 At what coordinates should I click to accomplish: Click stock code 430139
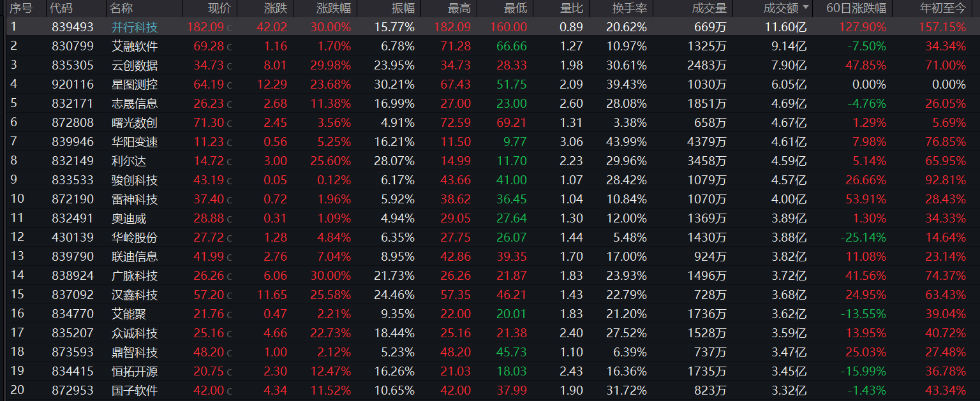point(73,237)
